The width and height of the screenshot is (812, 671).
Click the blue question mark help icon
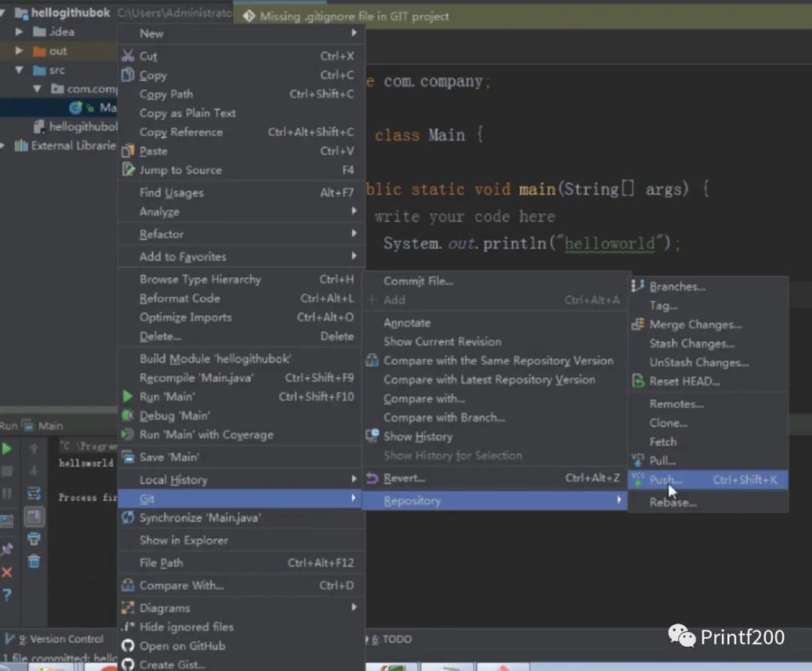(7, 595)
